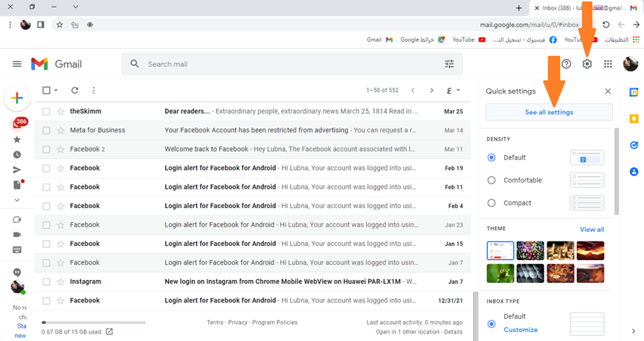Tick the select all messages checkbox
The height and width of the screenshot is (341, 644).
tap(46, 91)
